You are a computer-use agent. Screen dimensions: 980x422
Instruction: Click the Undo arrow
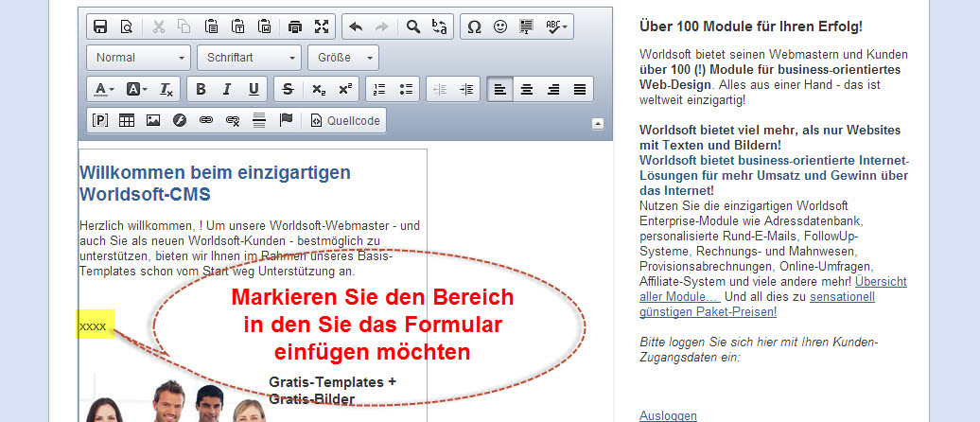click(x=356, y=26)
